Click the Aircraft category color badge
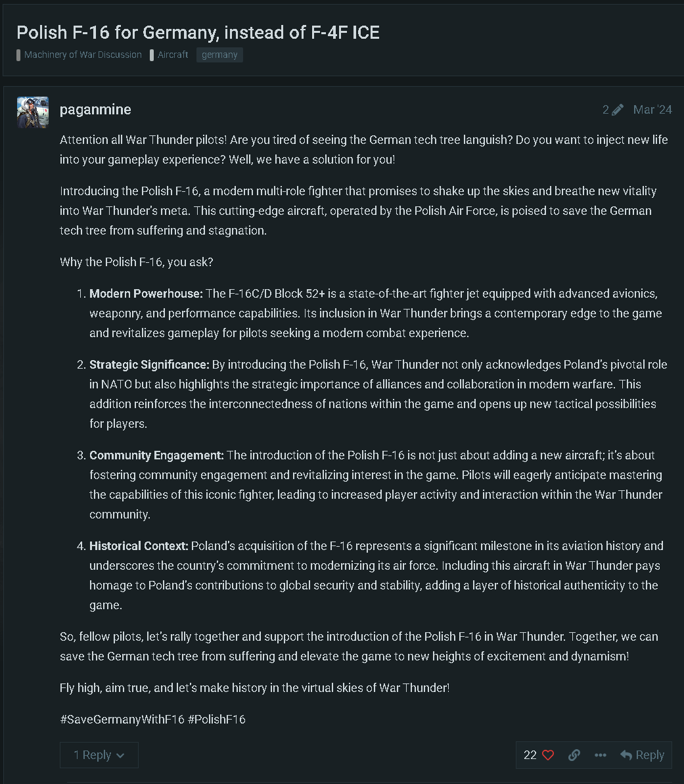This screenshot has height=784, width=684. click(152, 55)
